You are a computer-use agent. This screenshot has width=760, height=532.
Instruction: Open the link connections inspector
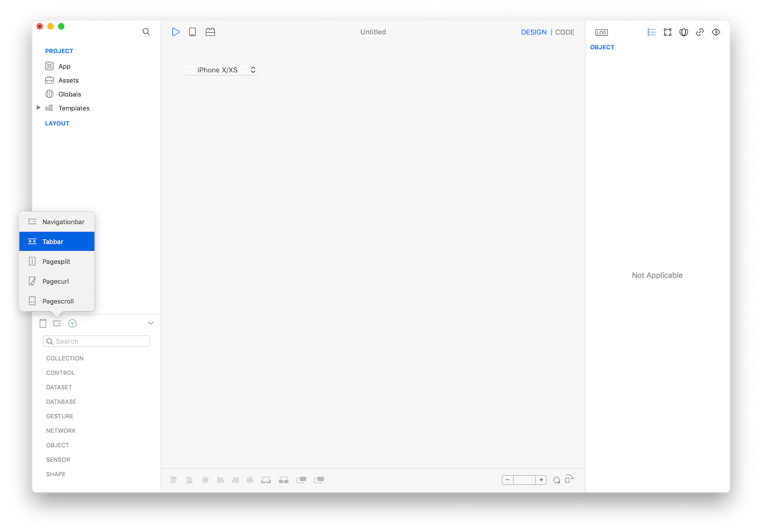click(700, 32)
